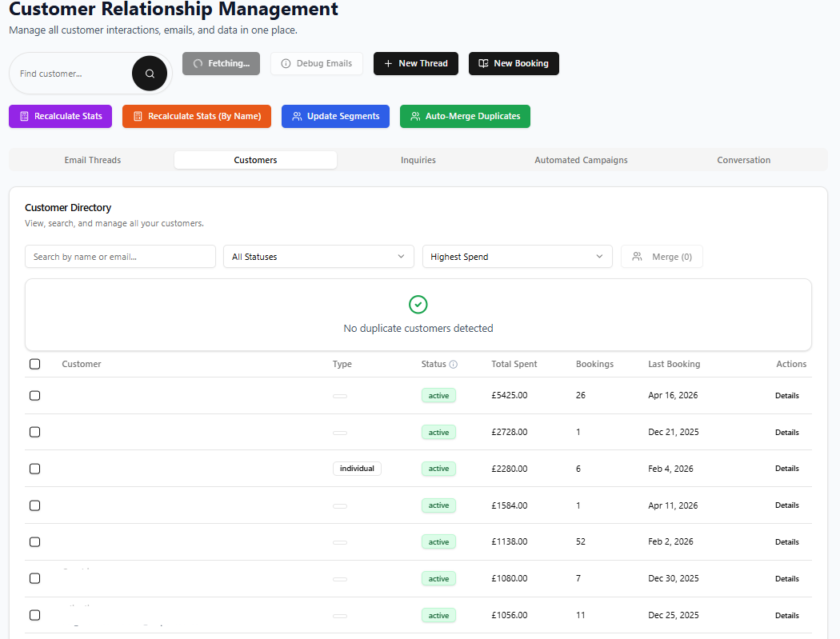Select the Customers tab

pos(255,160)
